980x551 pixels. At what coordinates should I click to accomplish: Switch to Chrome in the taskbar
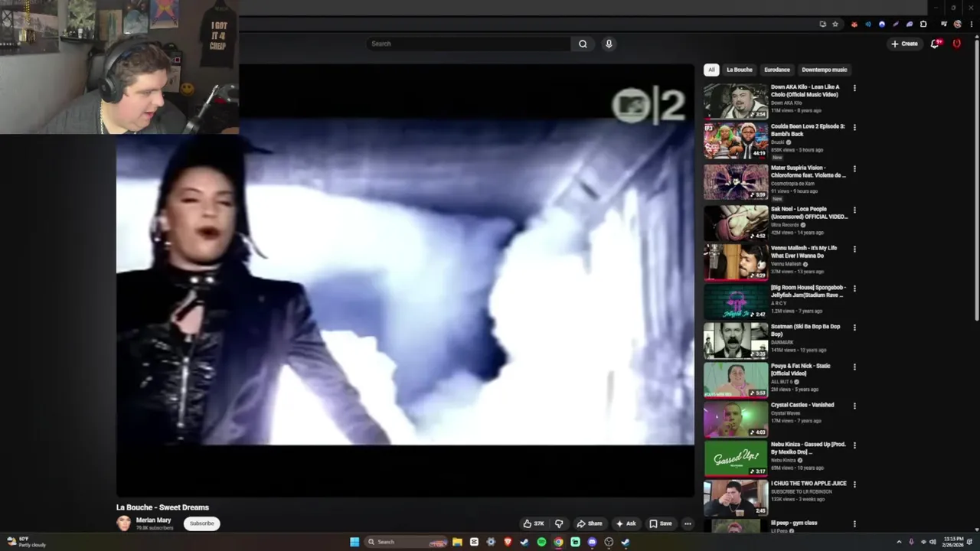point(558,542)
